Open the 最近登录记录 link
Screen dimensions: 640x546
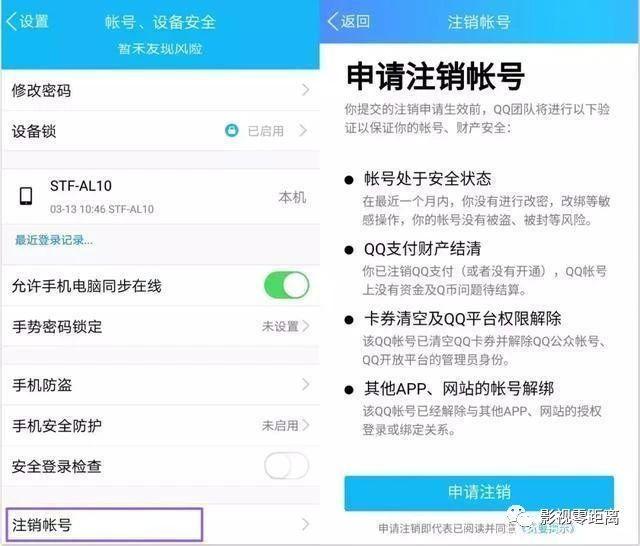[54, 240]
